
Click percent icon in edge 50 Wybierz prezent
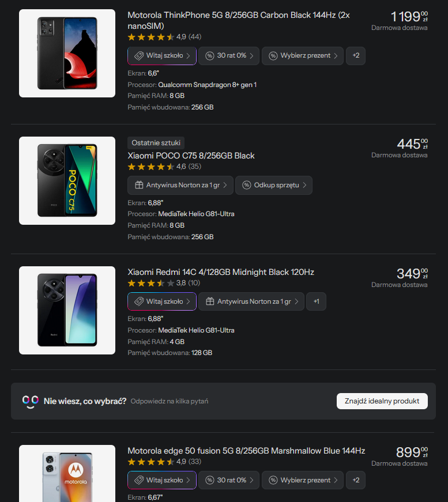coord(273,480)
